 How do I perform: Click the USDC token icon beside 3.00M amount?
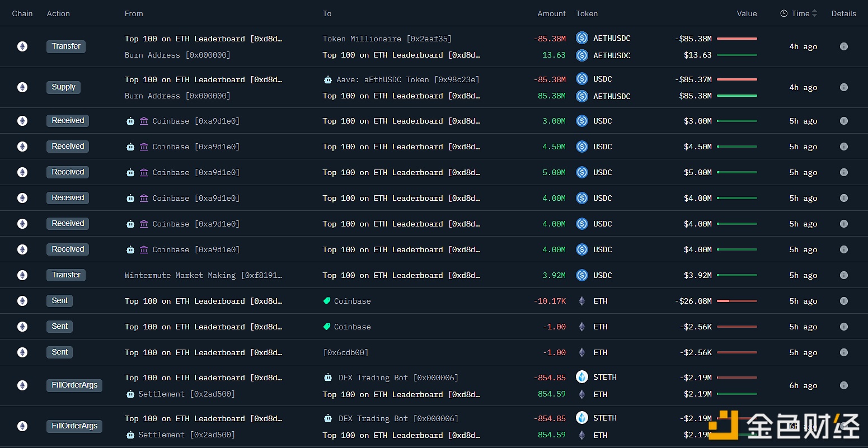tap(582, 121)
